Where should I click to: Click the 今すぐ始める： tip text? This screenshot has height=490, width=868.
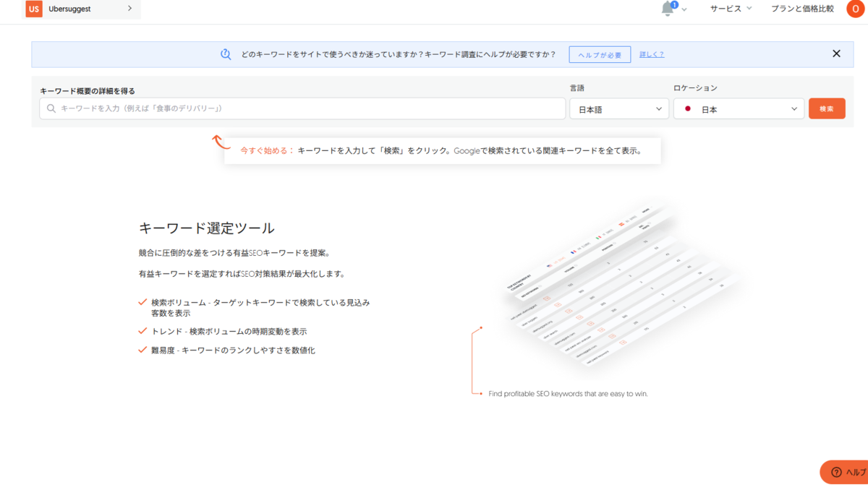coord(268,152)
